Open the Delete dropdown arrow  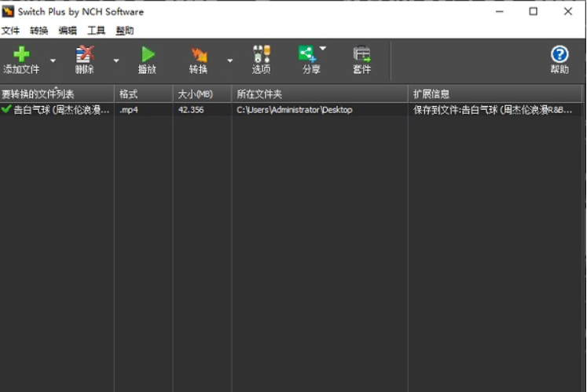[116, 60]
